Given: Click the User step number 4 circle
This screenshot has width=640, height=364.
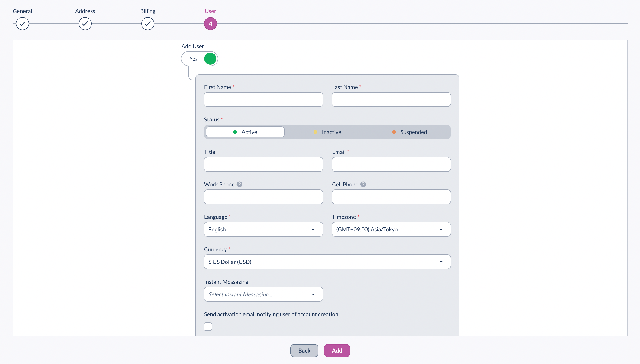Looking at the screenshot, I should pyautogui.click(x=210, y=24).
